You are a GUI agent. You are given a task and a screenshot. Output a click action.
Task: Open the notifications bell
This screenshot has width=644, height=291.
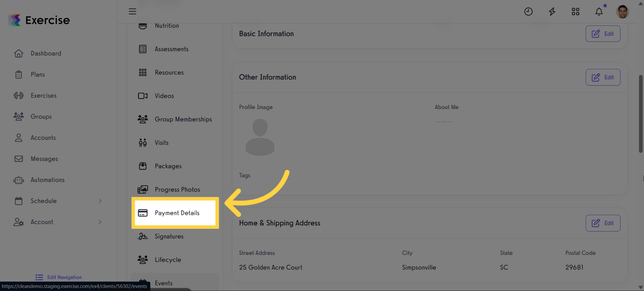pos(599,11)
